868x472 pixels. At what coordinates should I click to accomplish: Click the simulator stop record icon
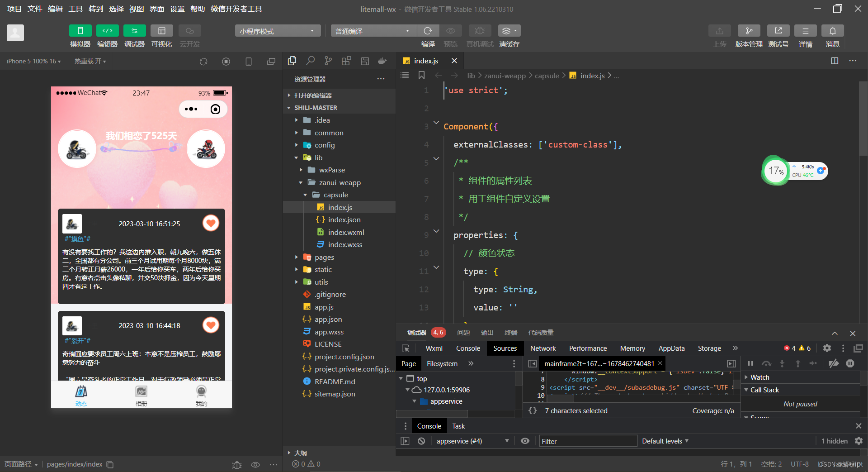click(226, 62)
